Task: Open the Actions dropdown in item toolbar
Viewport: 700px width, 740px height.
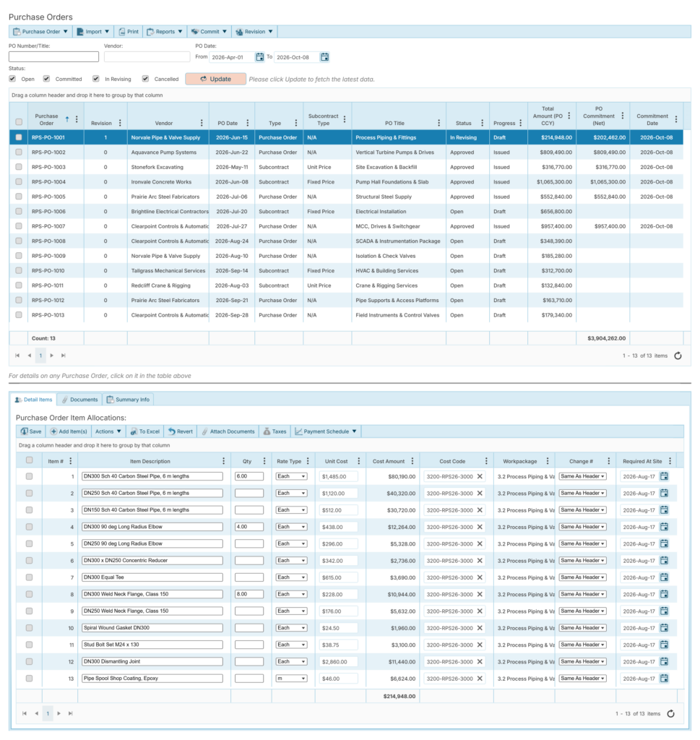Action: [108, 431]
